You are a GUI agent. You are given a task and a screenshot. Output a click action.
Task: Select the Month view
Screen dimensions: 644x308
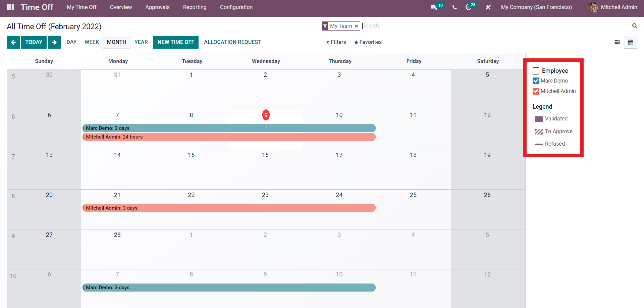(x=117, y=42)
